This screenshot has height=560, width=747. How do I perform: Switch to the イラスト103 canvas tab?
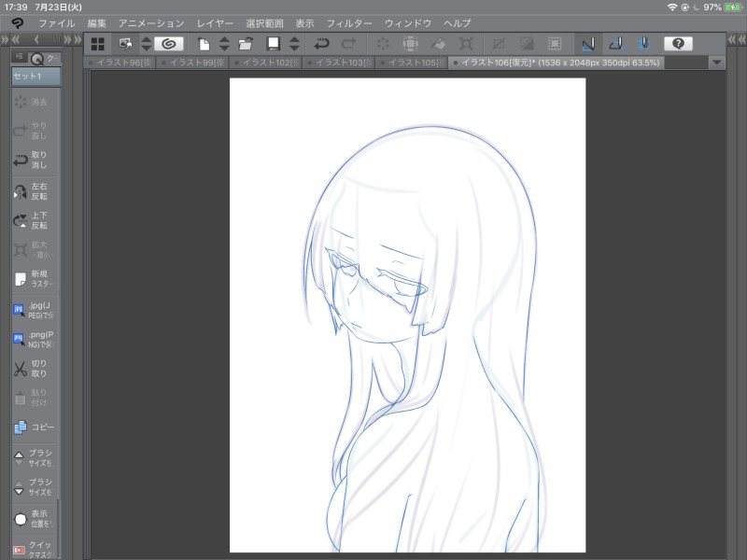click(x=340, y=63)
